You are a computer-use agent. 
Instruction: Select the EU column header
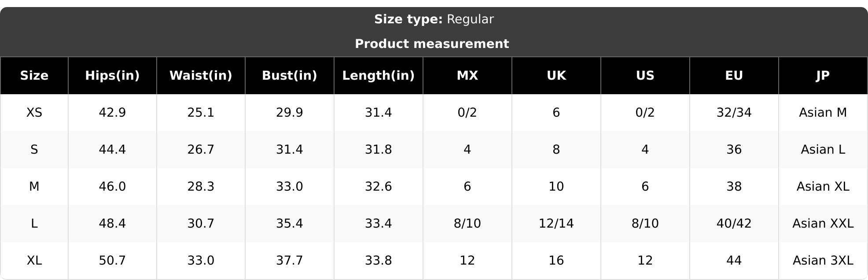pyautogui.click(x=734, y=75)
